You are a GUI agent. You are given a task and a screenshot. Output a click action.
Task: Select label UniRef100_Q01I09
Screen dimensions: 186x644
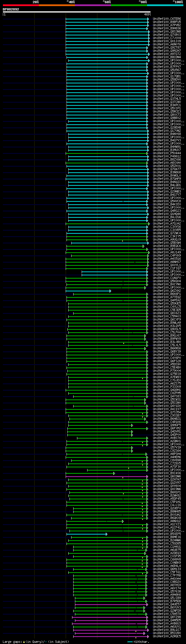pos(167,41)
